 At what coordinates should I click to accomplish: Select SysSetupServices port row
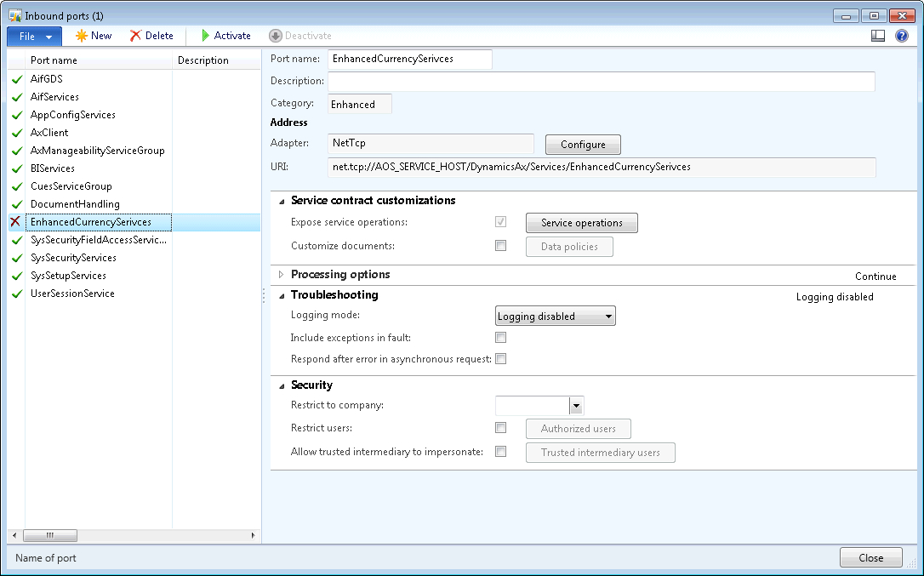click(x=134, y=276)
